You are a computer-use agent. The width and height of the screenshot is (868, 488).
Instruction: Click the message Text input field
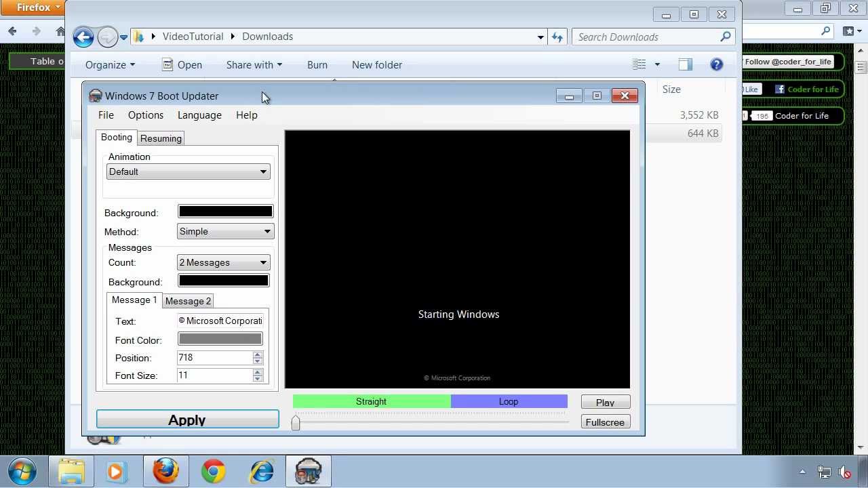220,321
